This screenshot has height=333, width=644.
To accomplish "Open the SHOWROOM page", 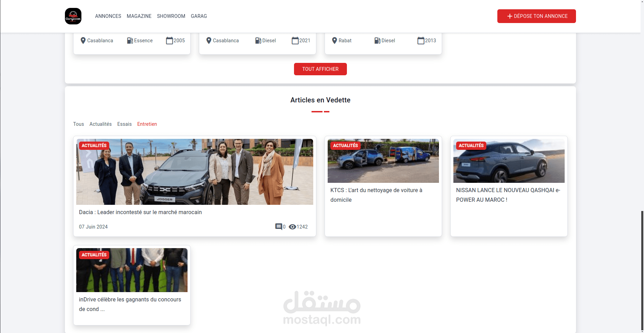I will [171, 16].
